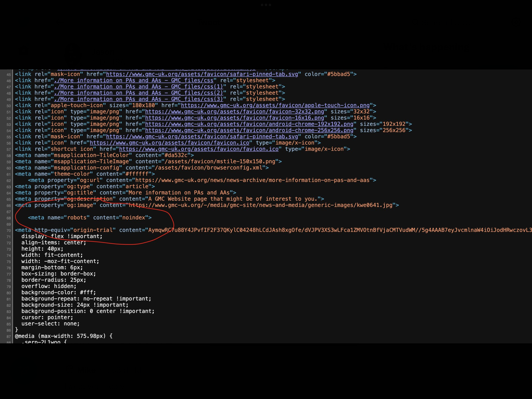Click line number 68 in the gutter

[x=9, y=218]
